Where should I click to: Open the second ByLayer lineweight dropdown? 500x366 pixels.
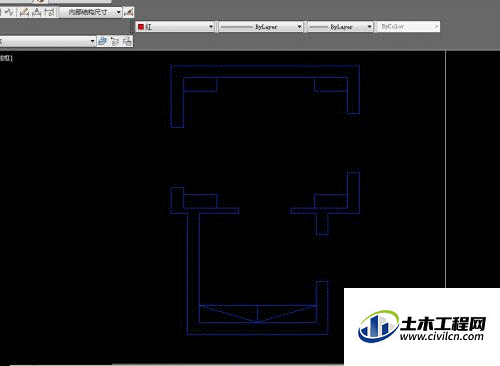point(340,27)
